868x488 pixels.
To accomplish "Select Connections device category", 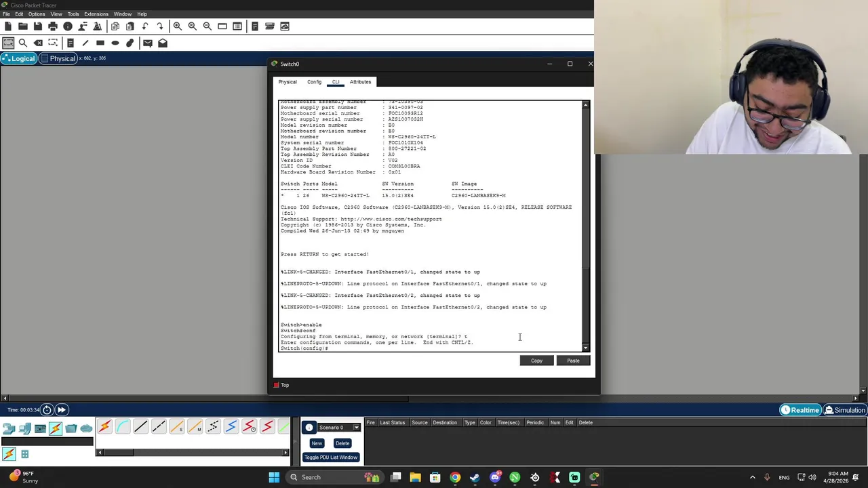I will 55,428.
